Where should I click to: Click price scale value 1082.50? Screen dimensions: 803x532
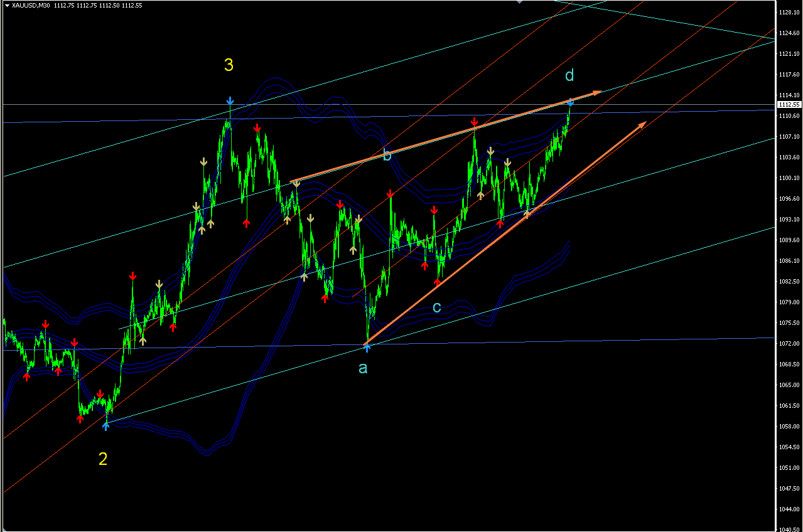(789, 282)
